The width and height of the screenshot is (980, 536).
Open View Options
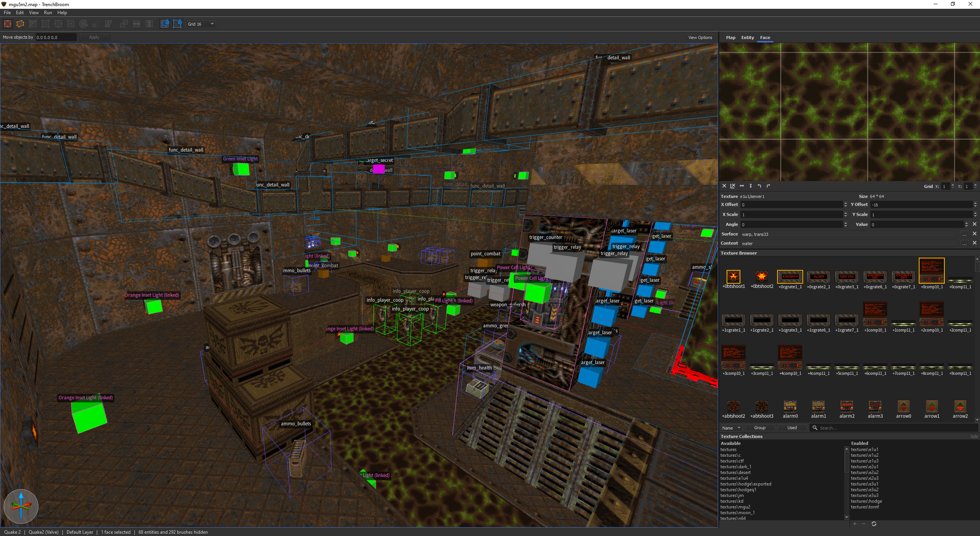700,38
